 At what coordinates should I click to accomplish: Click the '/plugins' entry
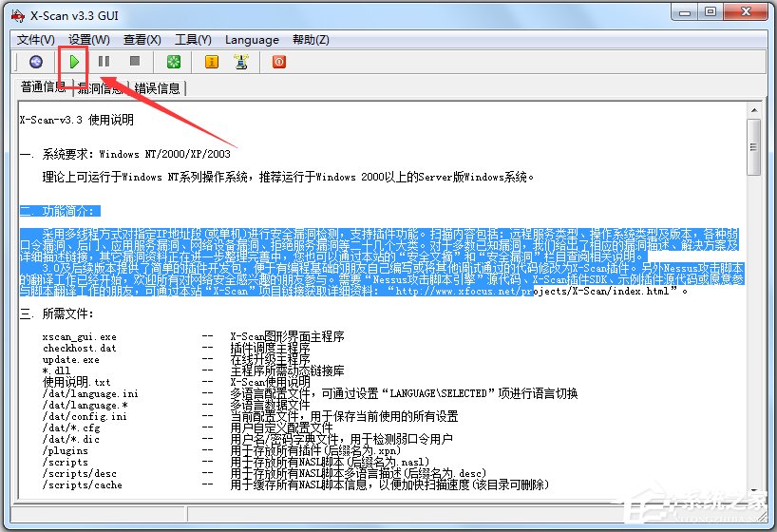click(x=66, y=450)
